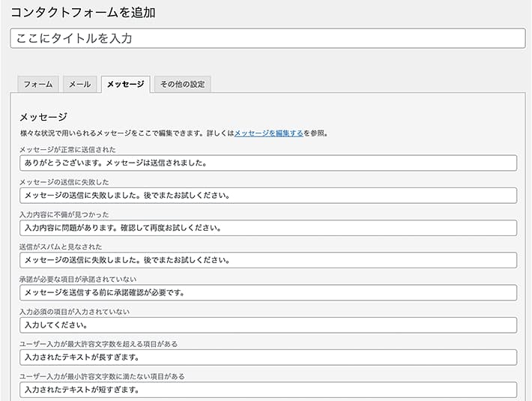Focus the ここにタイトルを入力 title field

click(x=267, y=38)
